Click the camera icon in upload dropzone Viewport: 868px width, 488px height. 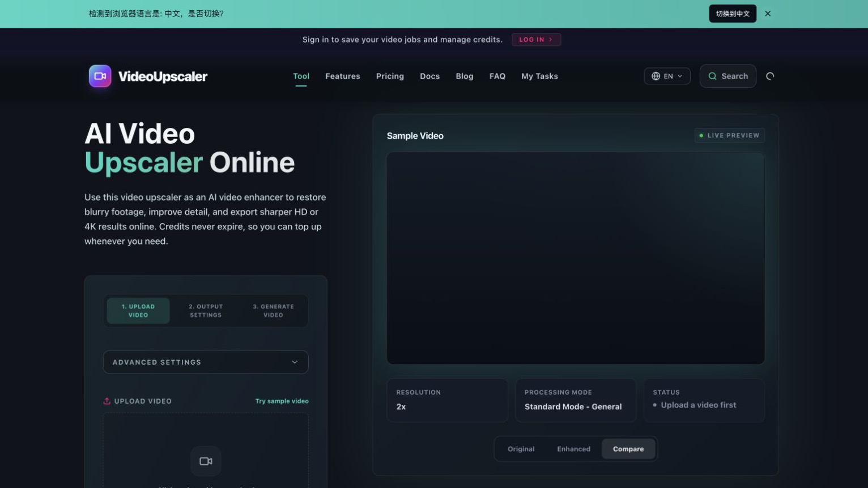[206, 461]
